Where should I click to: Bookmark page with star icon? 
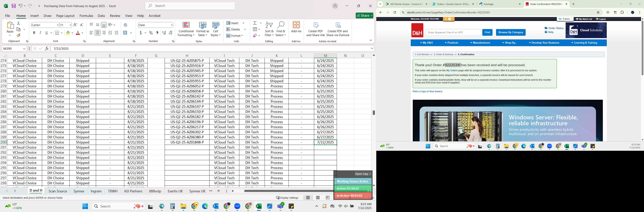coord(598,12)
